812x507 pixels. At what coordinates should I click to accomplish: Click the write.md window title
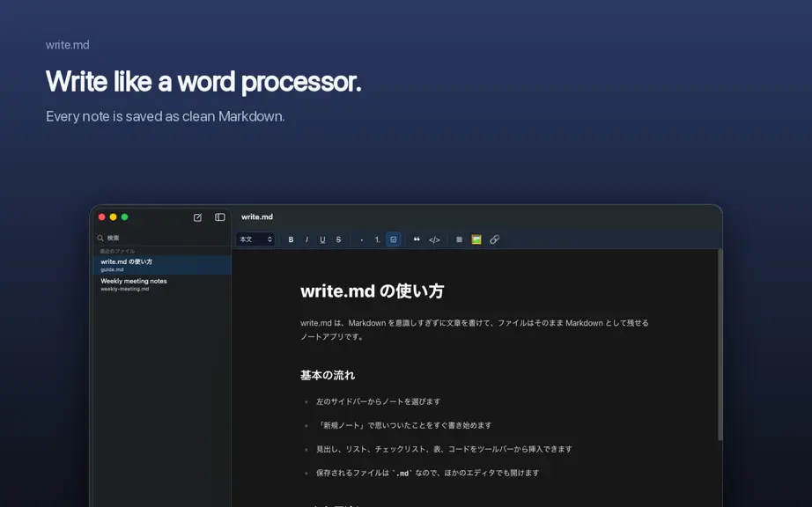(257, 217)
